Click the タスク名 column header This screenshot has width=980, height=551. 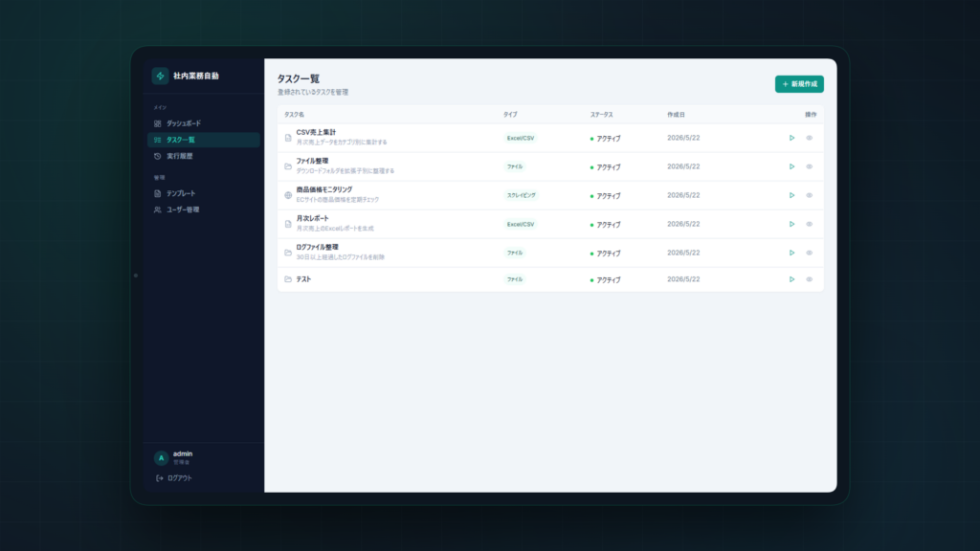click(295, 115)
